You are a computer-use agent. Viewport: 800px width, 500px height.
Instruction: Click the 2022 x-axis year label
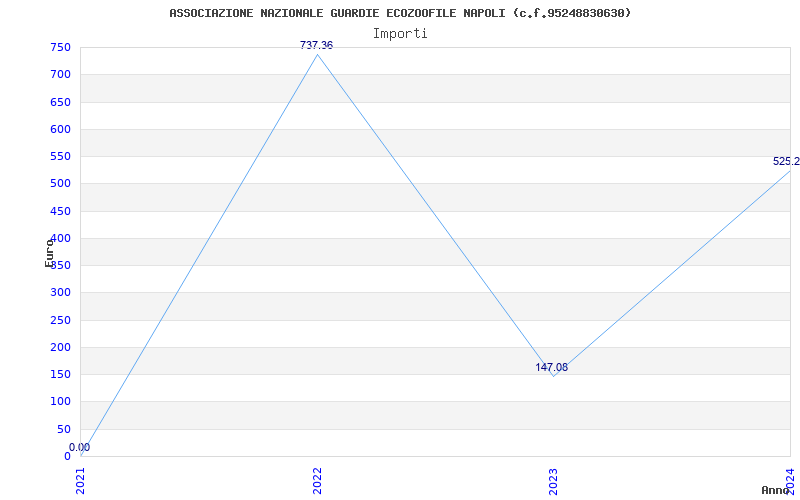pos(317,480)
